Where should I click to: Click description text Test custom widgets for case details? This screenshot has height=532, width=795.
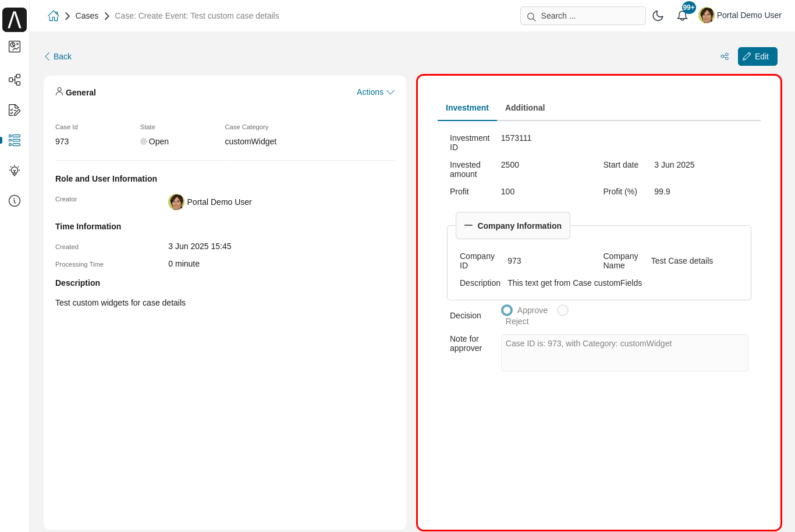120,303
